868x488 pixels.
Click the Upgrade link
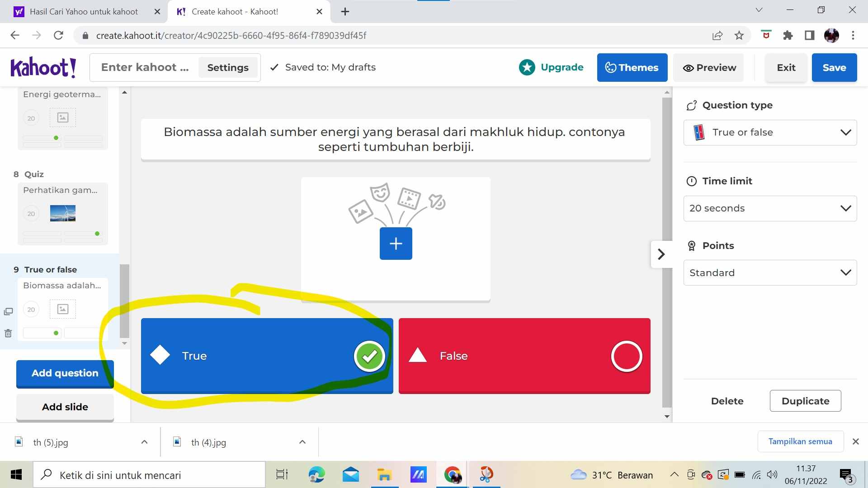562,67
